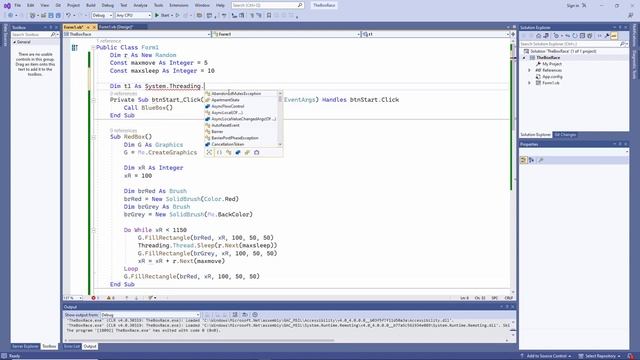Viewport: 640px width, 360px height.
Task: Click the Undo icon in toolbar
Action: 68,16
